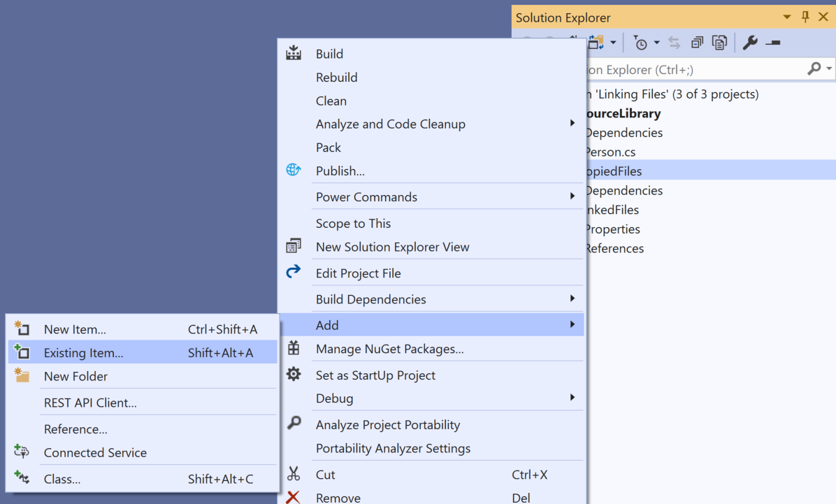Pin the Solution Explorer panel
Screen dimensions: 836x504
point(805,17)
